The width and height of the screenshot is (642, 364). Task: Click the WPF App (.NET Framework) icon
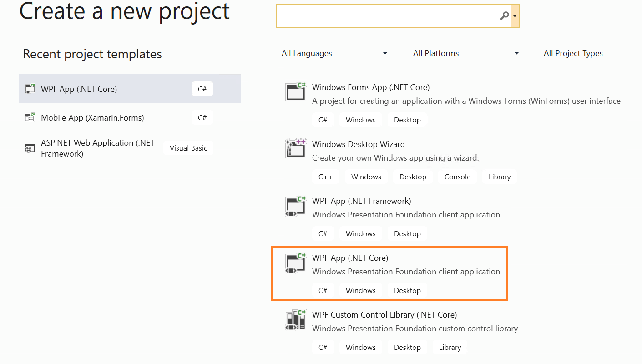[x=296, y=205]
